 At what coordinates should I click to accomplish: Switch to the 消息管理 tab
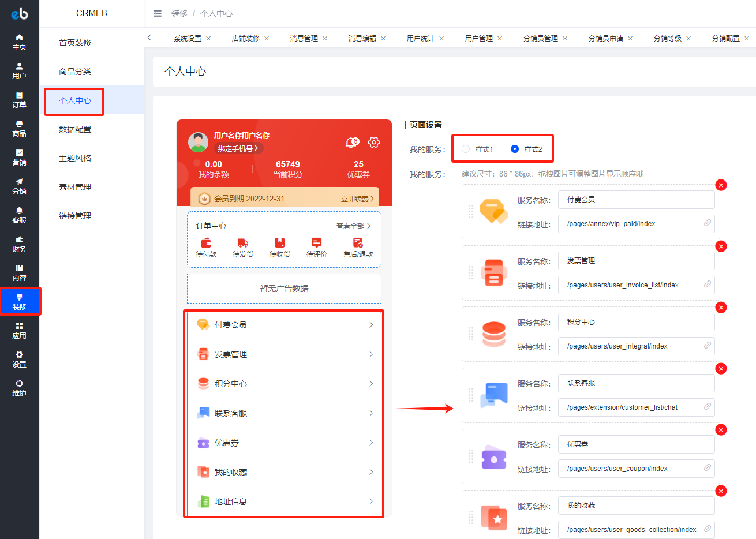coord(304,39)
